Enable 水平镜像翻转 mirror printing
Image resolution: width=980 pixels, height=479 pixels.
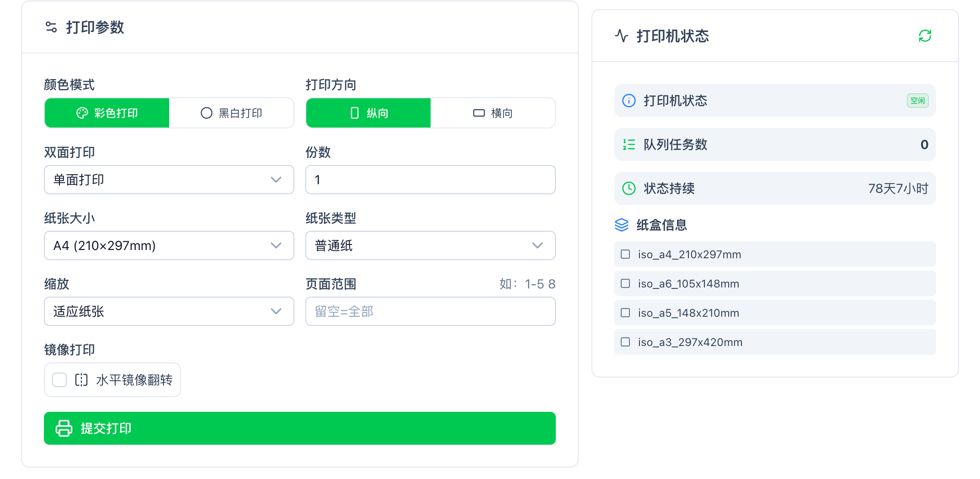click(59, 379)
